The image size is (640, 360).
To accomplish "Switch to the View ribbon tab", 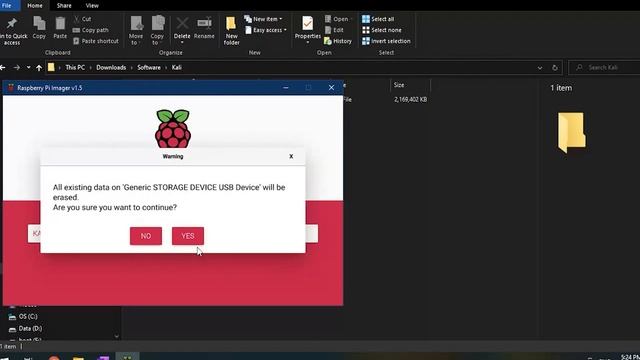I will (92, 5).
